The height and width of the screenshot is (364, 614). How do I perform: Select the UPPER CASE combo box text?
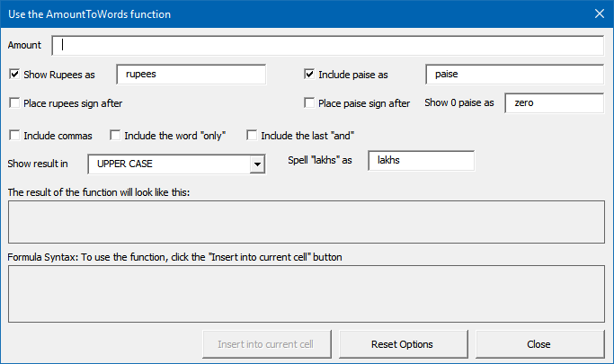(x=125, y=164)
